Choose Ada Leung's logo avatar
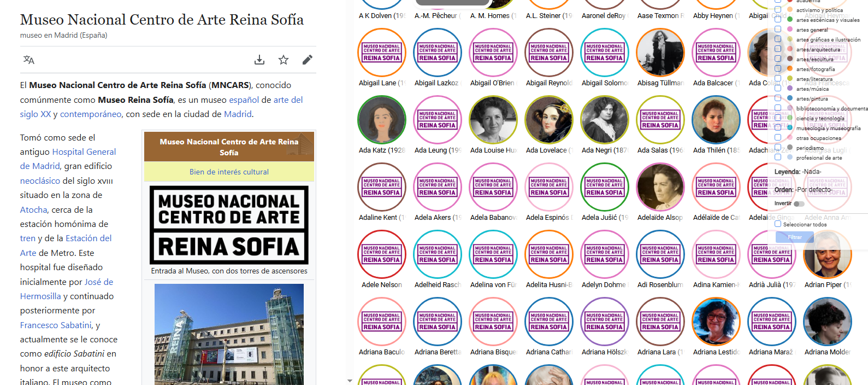This screenshot has width=868, height=385. tap(438, 120)
